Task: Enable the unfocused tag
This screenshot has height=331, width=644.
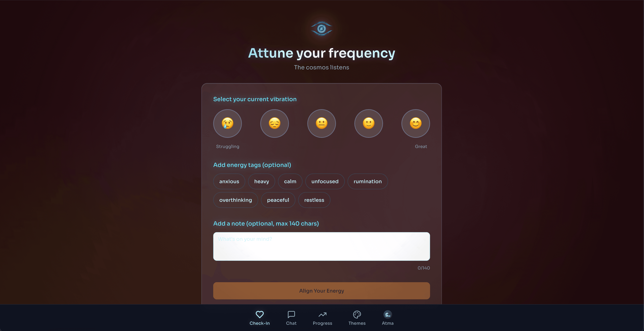Action: [325, 181]
